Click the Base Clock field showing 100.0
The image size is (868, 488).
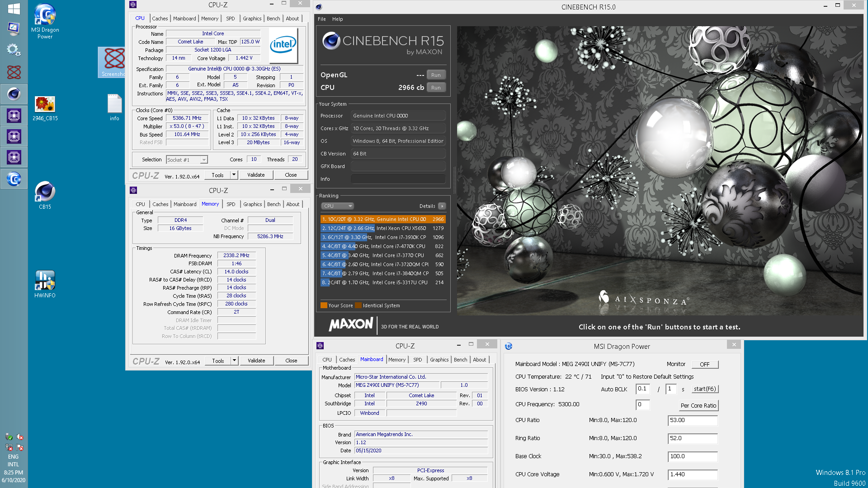[x=693, y=456]
